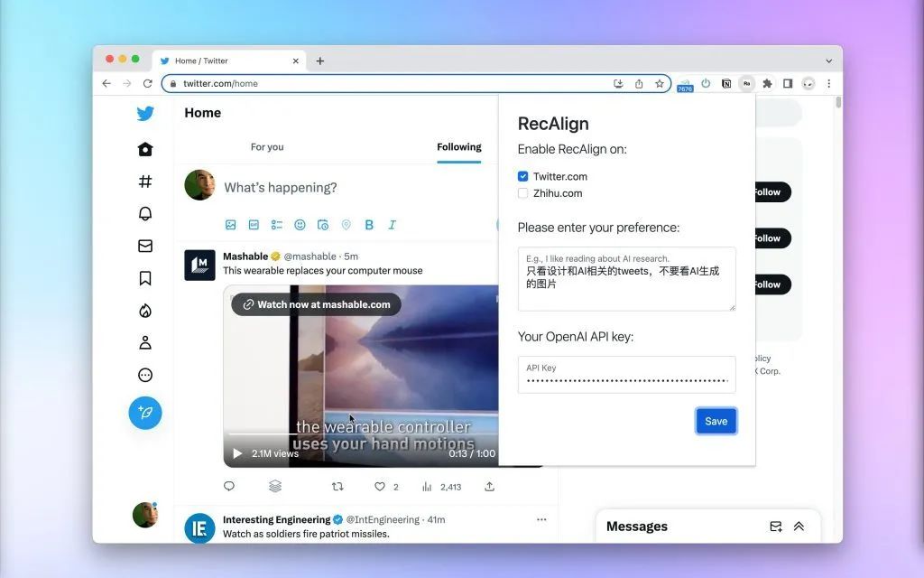924x578 pixels.
Task: Retweet the Mashable tweet
Action: pos(337,486)
